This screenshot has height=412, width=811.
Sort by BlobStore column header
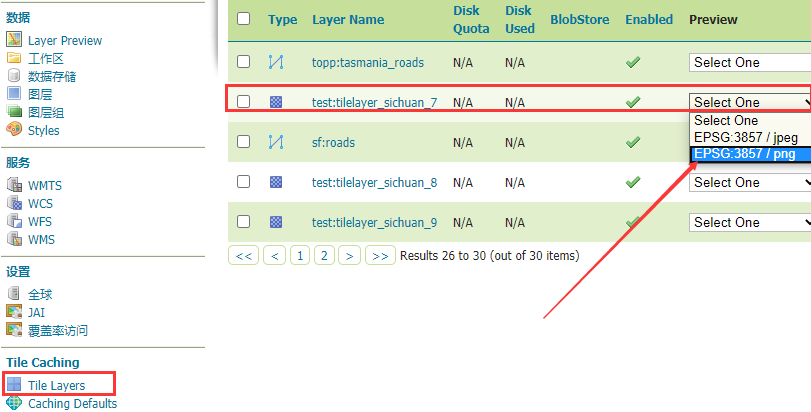tap(580, 20)
